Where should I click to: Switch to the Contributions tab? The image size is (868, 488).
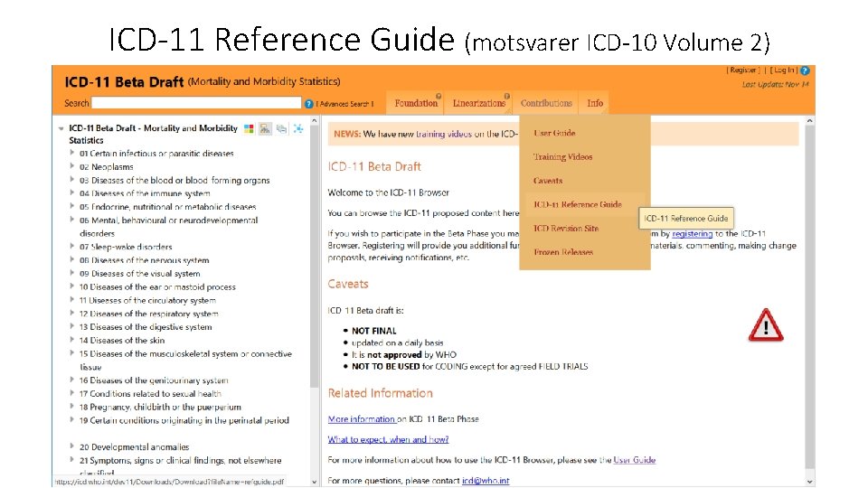(546, 103)
